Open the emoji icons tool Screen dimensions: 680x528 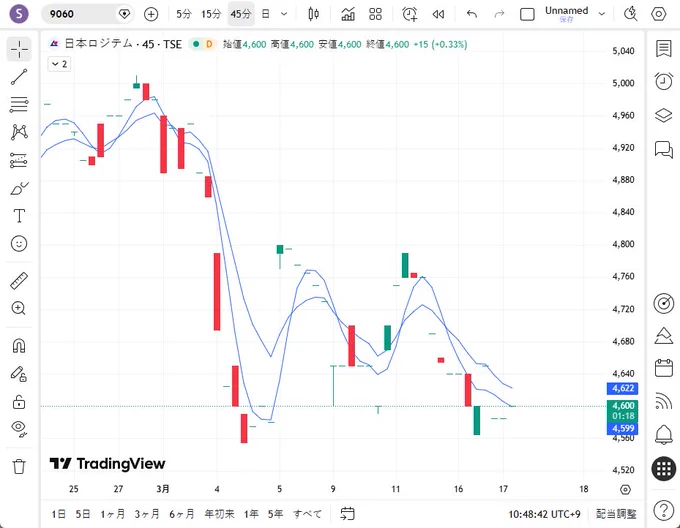[x=19, y=243]
